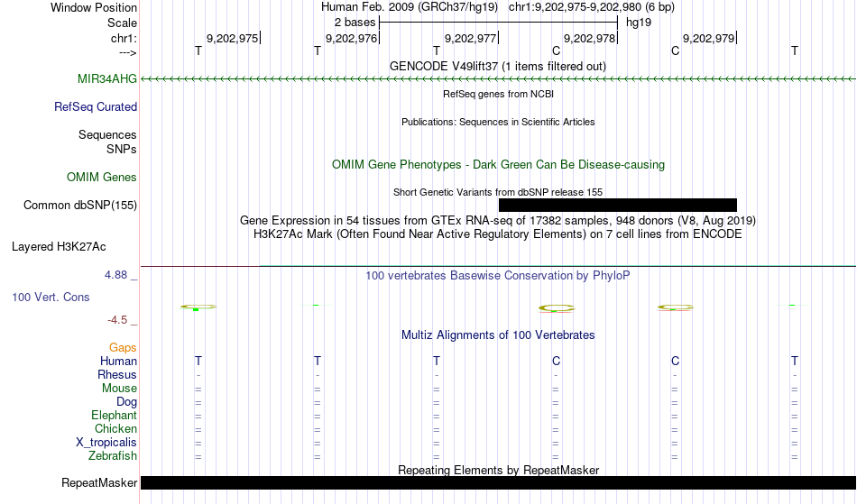Select the Zebrafish species label
Screen dimensions: 857x504
click(113, 455)
